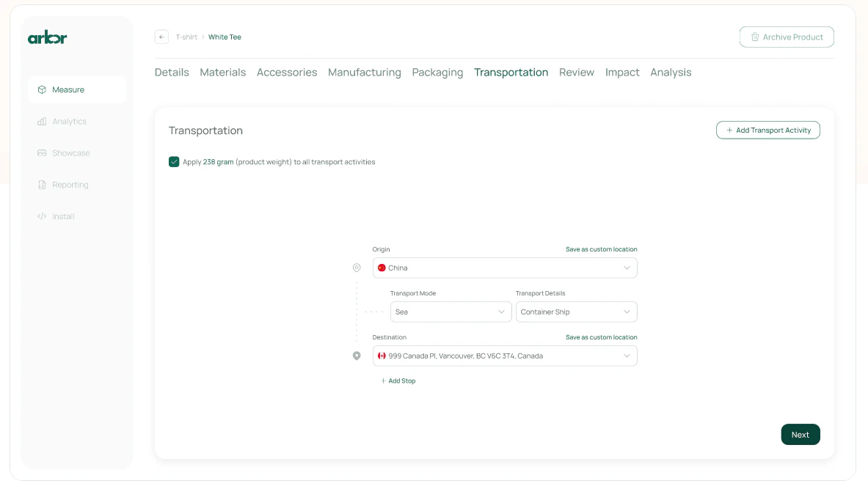
Task: Click the destination map marker icon
Action: [357, 356]
